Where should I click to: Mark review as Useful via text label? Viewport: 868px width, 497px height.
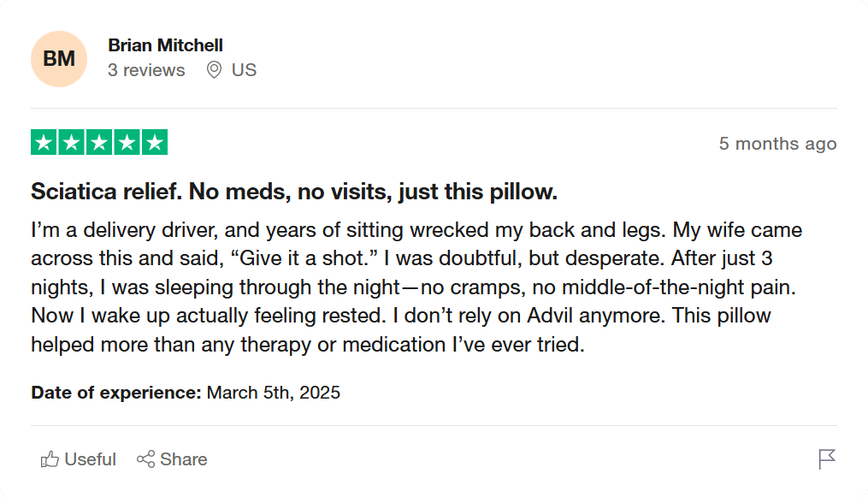pyautogui.click(x=90, y=459)
